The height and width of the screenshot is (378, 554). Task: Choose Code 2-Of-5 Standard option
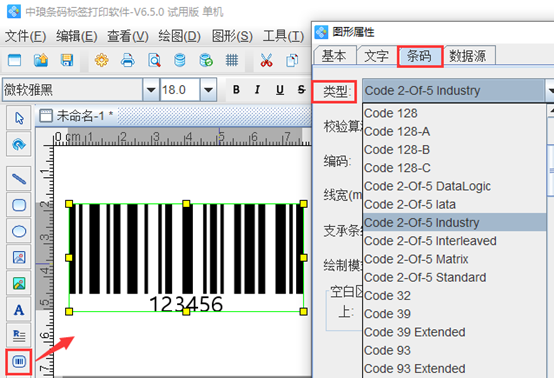(454, 277)
